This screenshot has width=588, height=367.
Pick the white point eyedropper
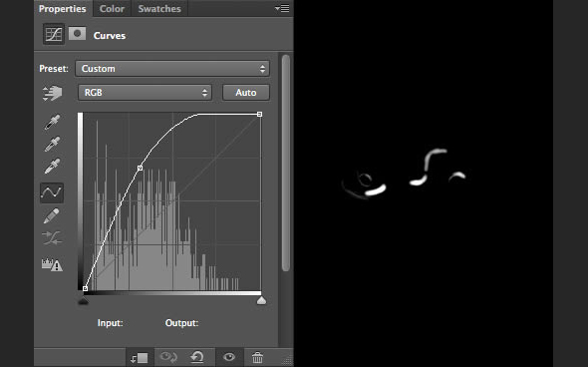pos(52,167)
